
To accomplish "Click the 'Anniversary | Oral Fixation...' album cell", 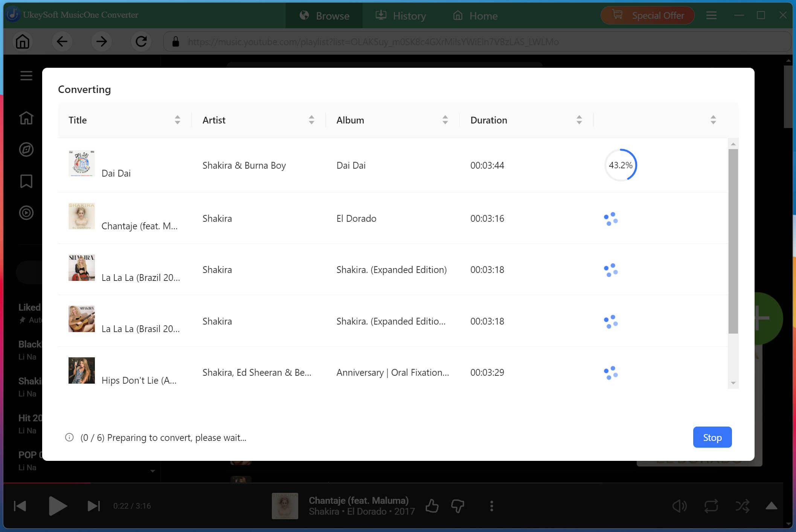I will (393, 372).
